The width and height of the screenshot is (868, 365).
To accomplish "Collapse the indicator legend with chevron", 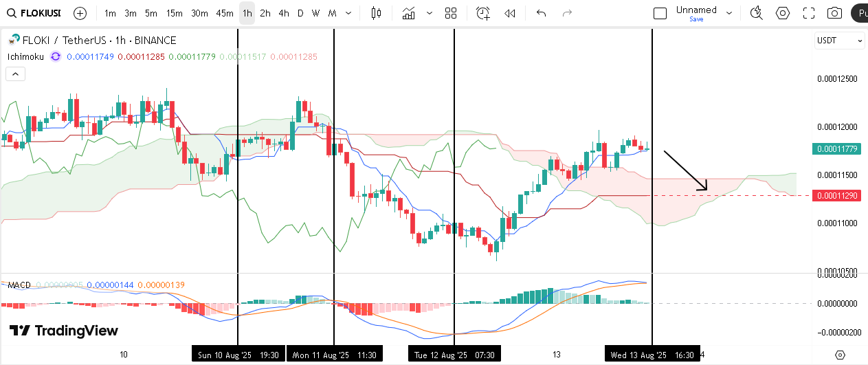I will [16, 74].
